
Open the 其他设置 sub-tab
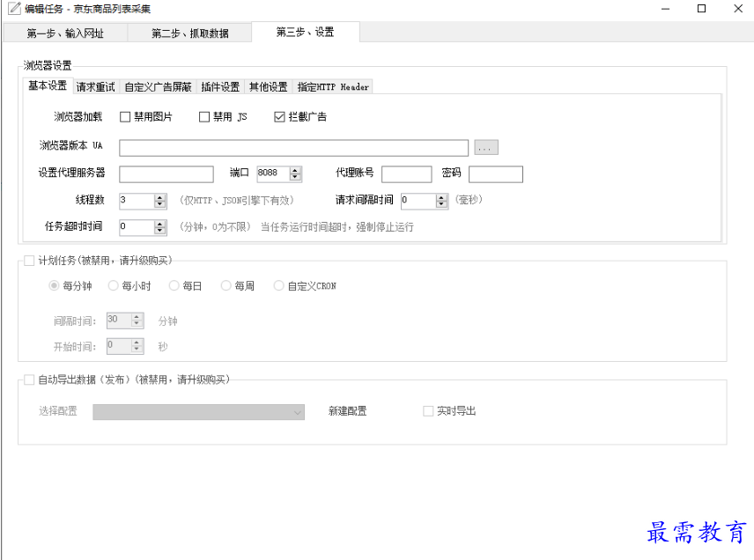(269, 87)
